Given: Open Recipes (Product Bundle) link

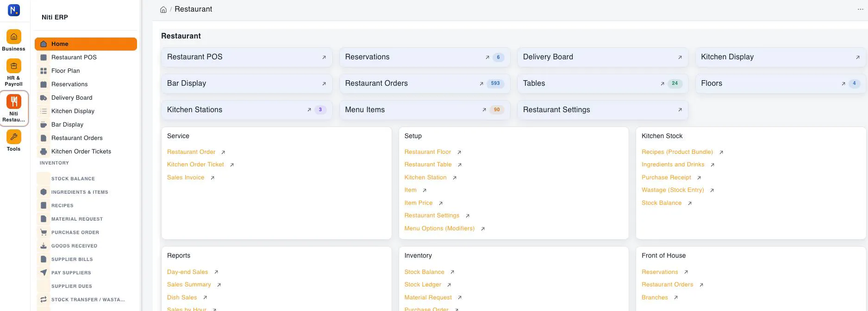Looking at the screenshot, I should tap(677, 152).
